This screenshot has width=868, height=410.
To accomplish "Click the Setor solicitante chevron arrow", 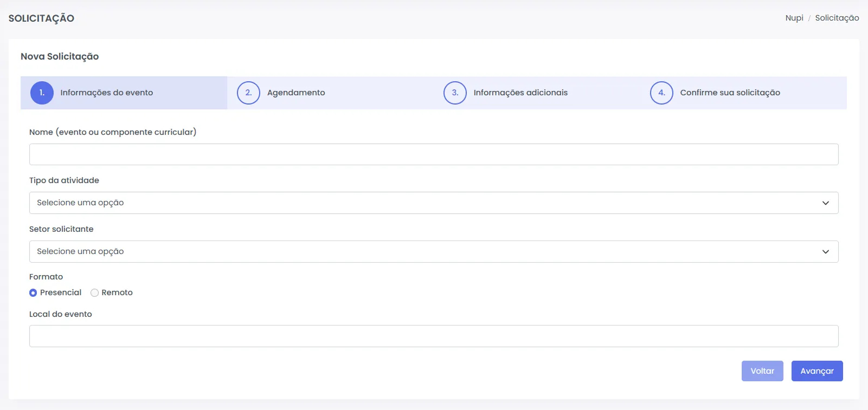I will pos(825,252).
